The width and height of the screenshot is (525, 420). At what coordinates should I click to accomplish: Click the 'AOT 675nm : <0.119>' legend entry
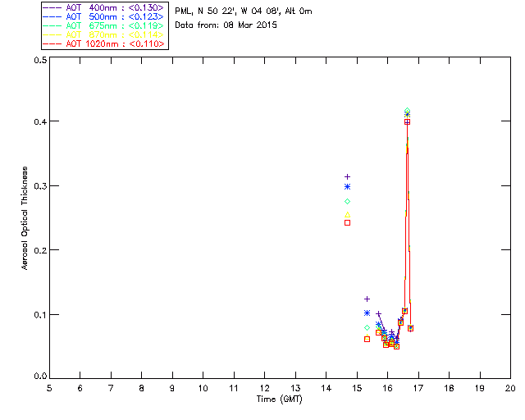click(x=103, y=25)
